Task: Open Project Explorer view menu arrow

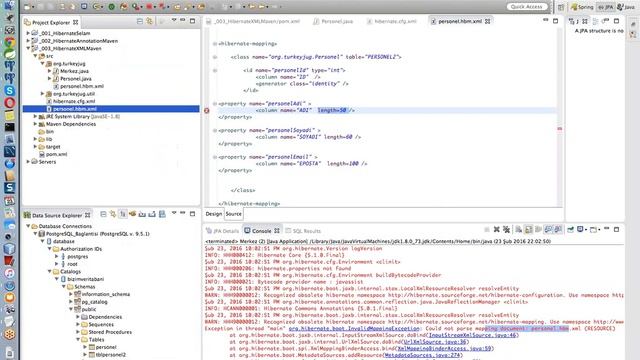Action: pyautogui.click(x=174, y=20)
